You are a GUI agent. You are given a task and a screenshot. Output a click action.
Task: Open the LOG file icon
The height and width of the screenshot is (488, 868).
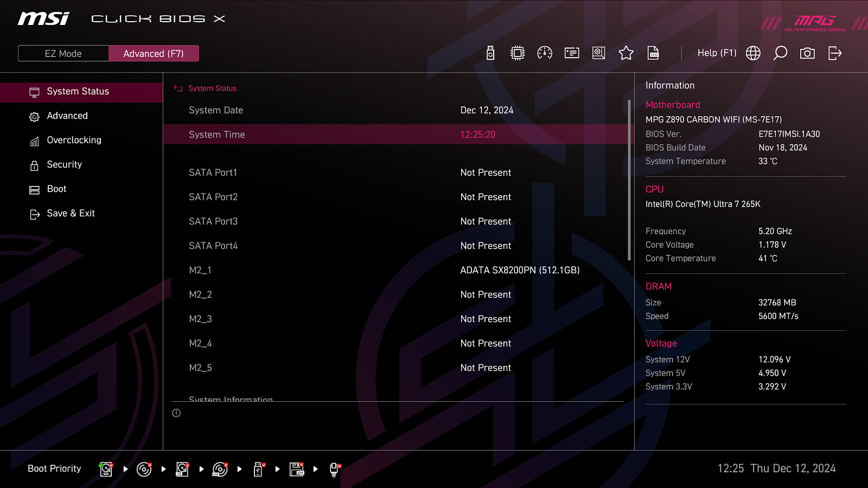653,53
